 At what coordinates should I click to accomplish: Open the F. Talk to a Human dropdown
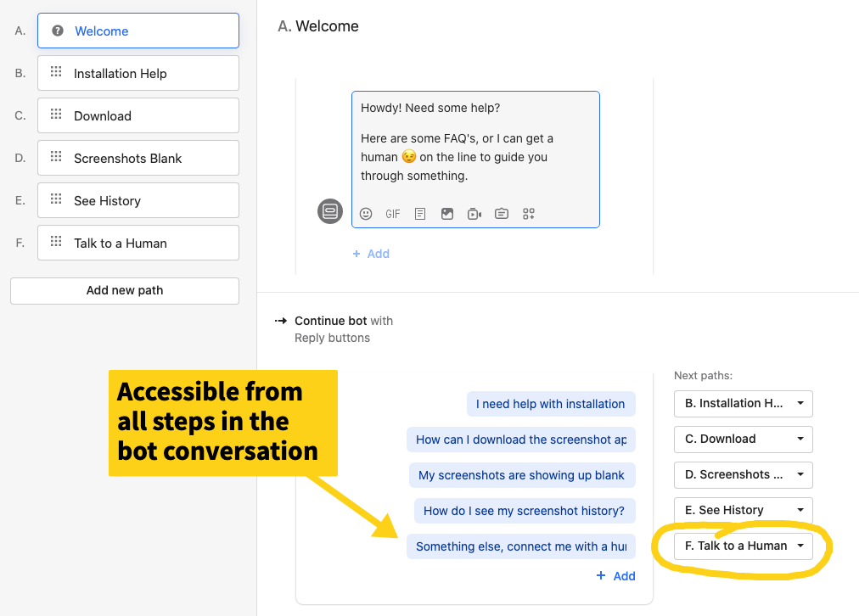[744, 546]
